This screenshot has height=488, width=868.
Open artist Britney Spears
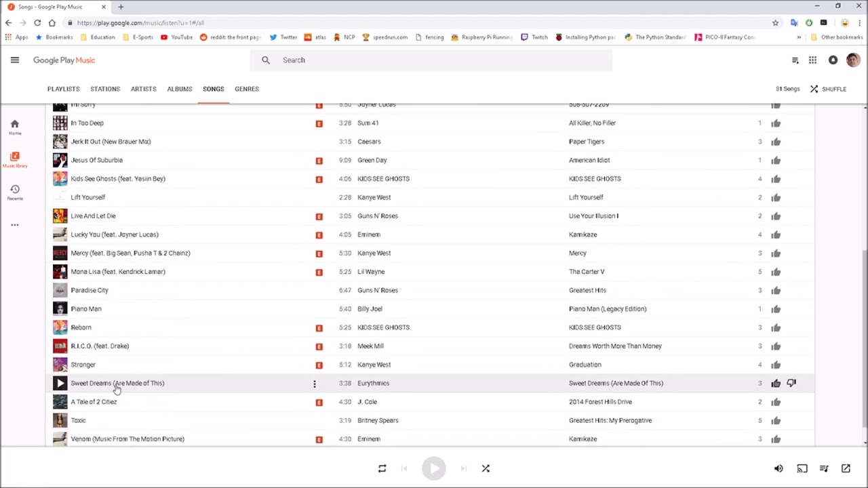click(x=378, y=420)
